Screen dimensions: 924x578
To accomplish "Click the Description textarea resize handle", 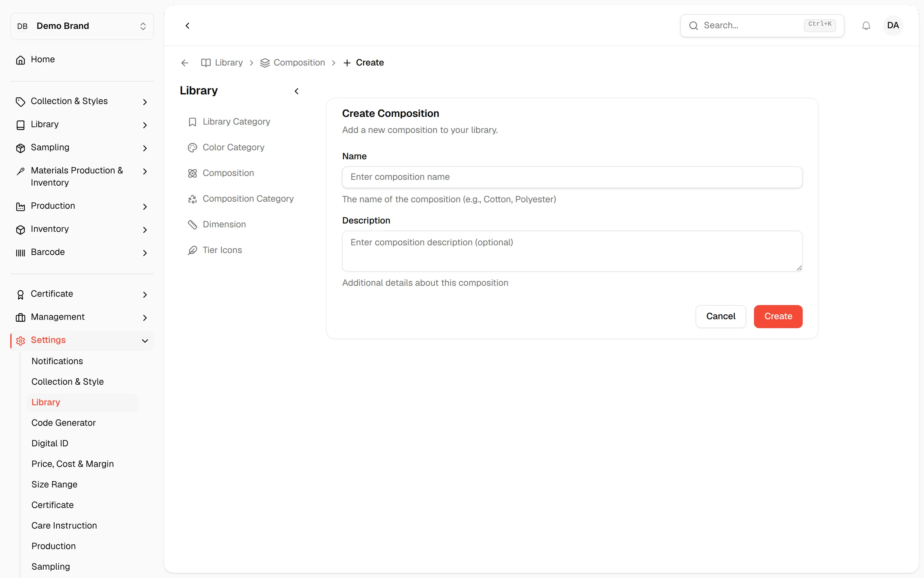I will point(799,268).
